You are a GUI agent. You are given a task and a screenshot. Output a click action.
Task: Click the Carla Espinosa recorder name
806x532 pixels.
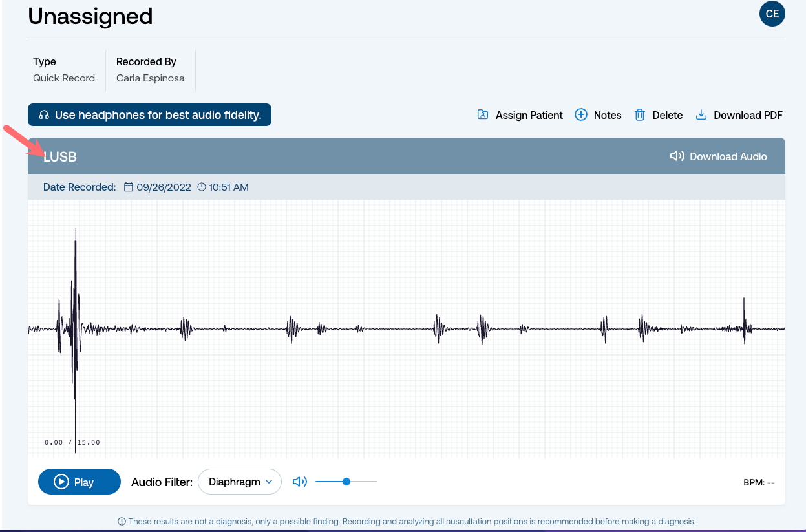click(x=151, y=78)
